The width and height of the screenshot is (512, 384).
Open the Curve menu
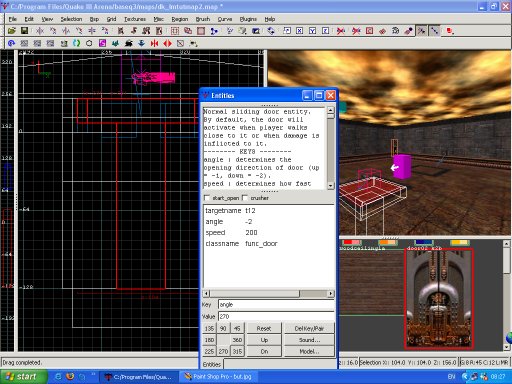click(x=225, y=19)
